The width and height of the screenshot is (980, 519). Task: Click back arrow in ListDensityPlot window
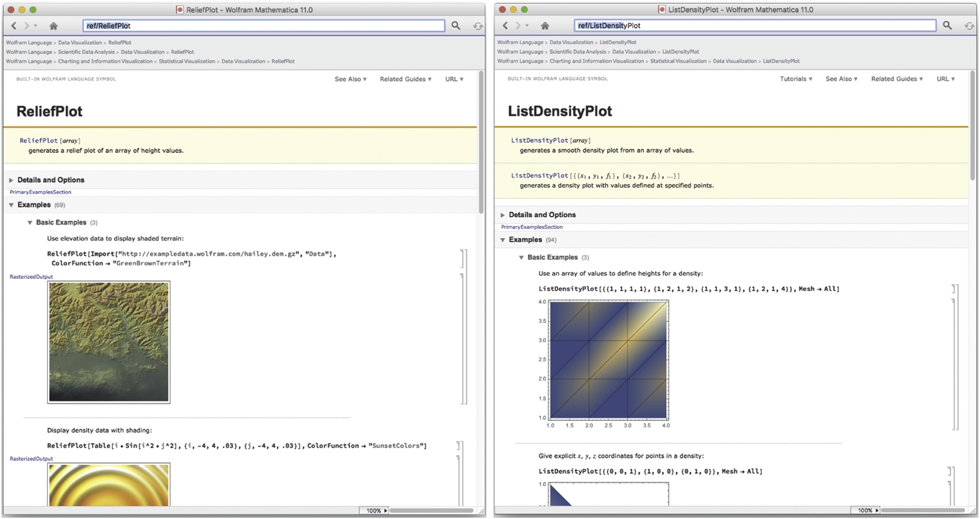point(505,26)
